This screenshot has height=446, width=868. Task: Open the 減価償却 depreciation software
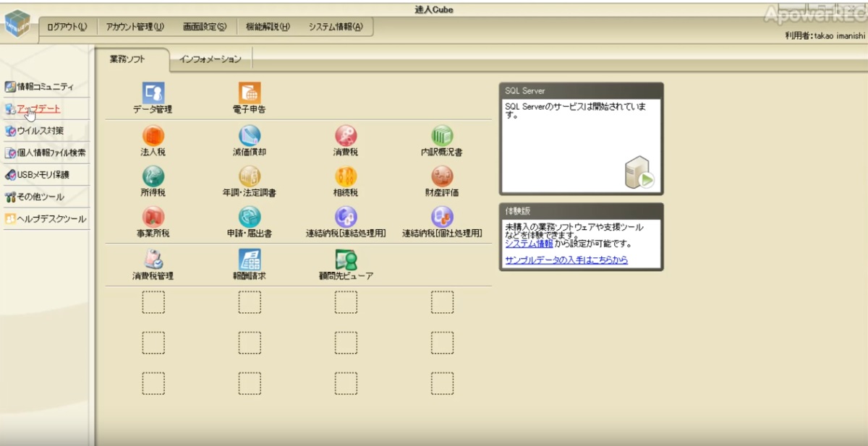250,140
